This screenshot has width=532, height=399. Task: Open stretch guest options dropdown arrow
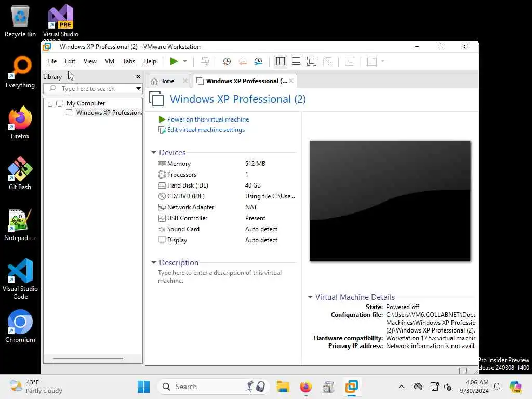[x=383, y=61]
